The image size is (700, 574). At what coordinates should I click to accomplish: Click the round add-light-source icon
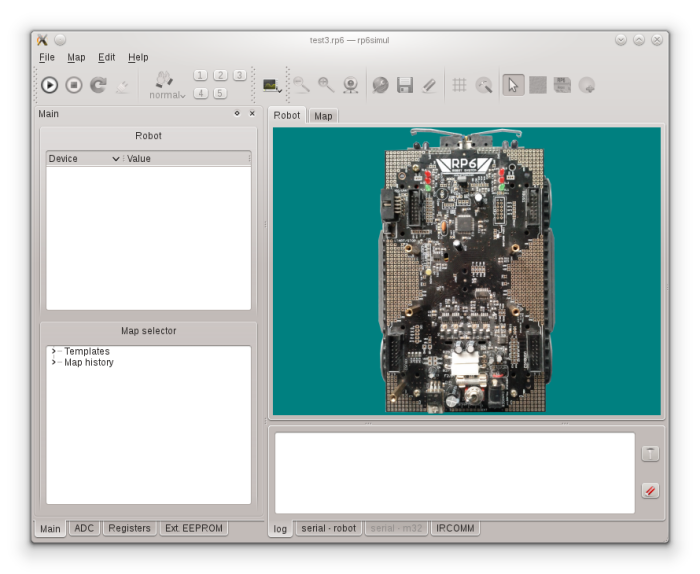(587, 85)
